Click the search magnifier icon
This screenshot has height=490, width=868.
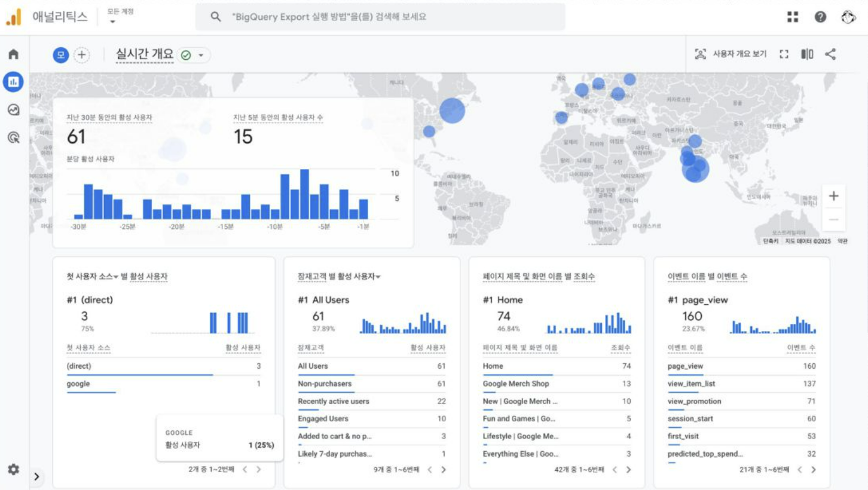(216, 17)
